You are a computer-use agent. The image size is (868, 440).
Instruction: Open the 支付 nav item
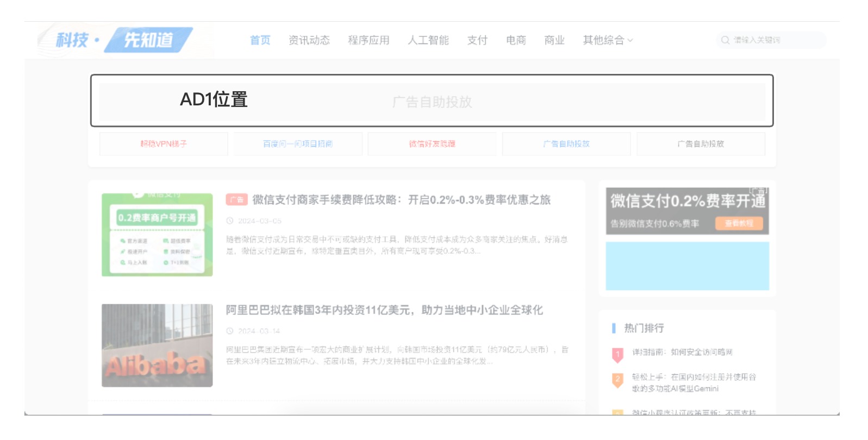(x=477, y=40)
